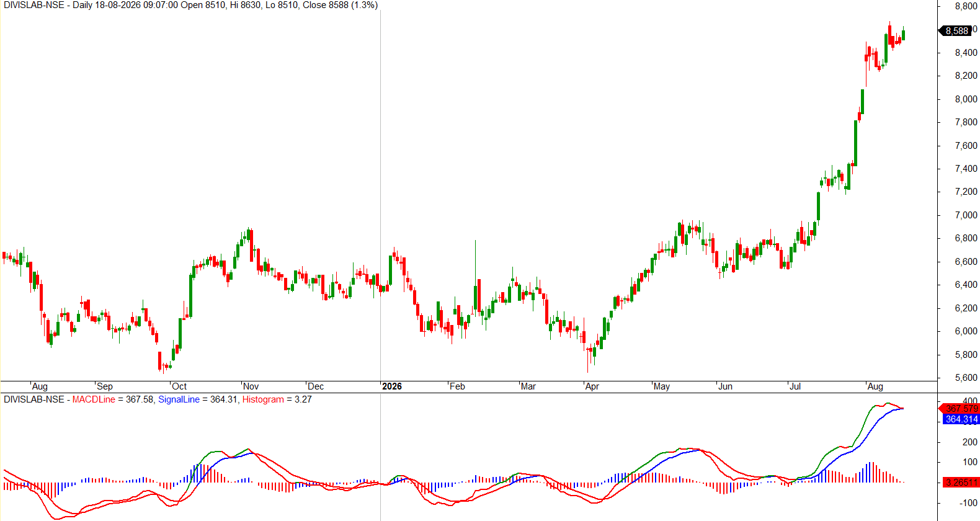980x521 pixels.
Task: Click the 5,600 price axis label
Action: click(966, 378)
